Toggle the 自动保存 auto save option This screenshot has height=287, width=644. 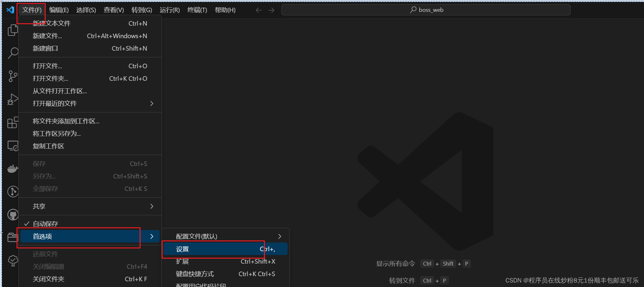pos(90,224)
